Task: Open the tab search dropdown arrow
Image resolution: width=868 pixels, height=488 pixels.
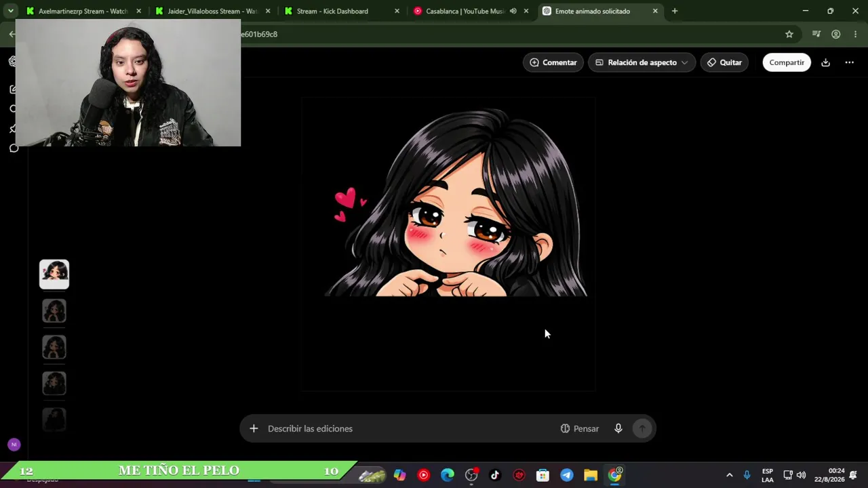Action: tap(10, 11)
